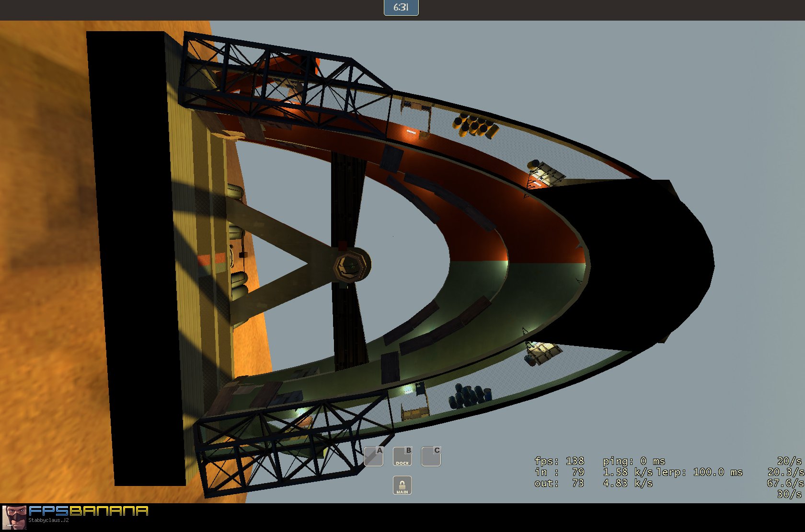Click the 1.58 k/s incoming rate
The height and width of the screenshot is (532, 805).
tap(628, 472)
